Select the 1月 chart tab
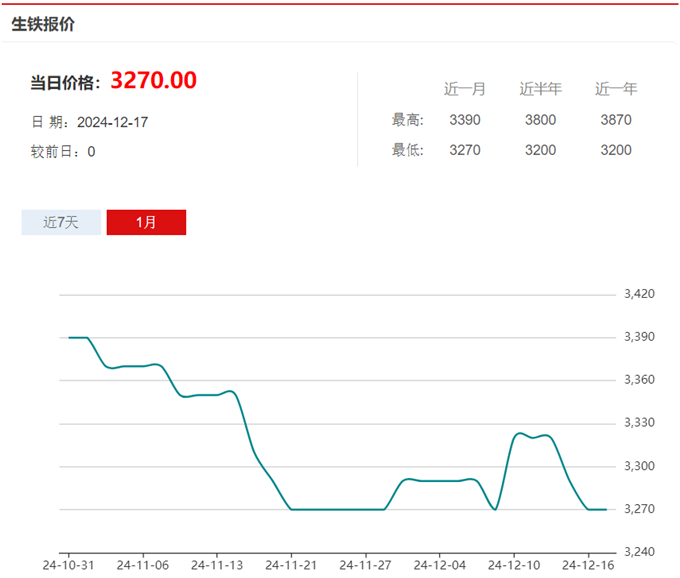The image size is (680, 578). (x=146, y=222)
